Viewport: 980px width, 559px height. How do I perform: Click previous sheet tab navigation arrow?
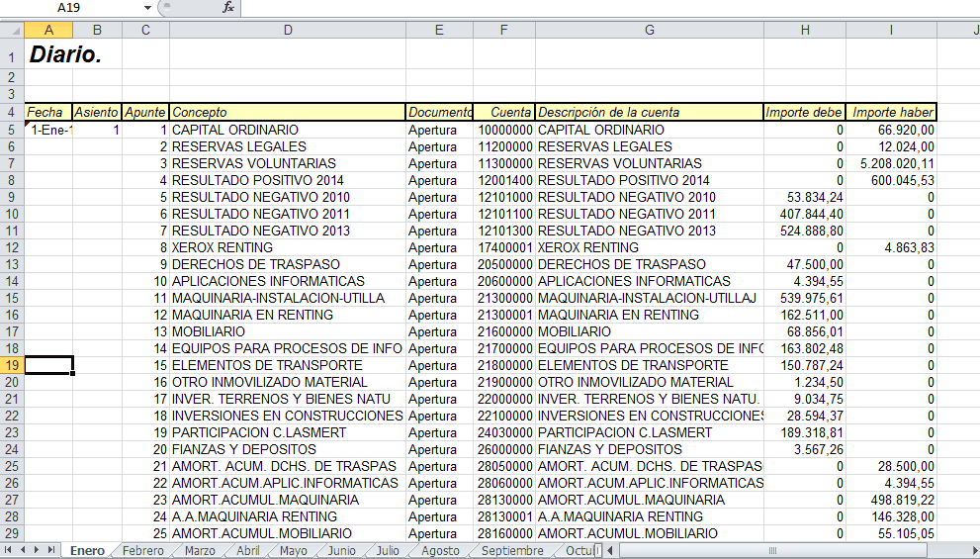click(x=23, y=550)
